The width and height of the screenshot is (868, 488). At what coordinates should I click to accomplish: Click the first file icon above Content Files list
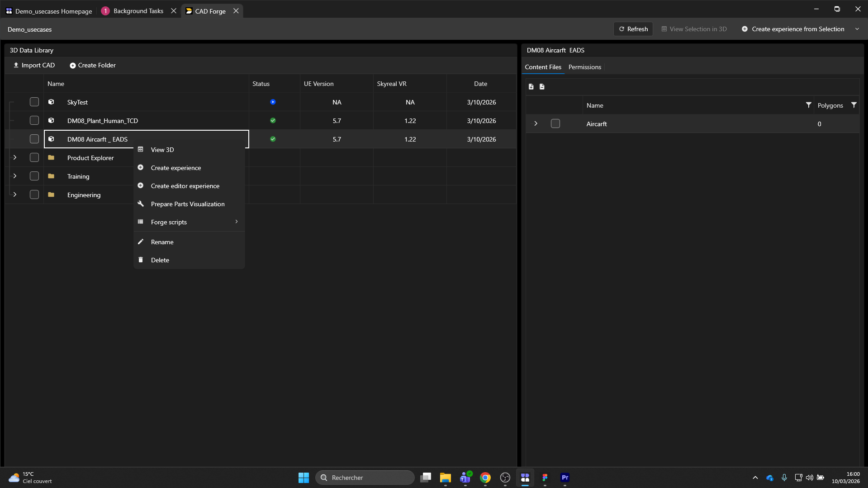coord(531,87)
